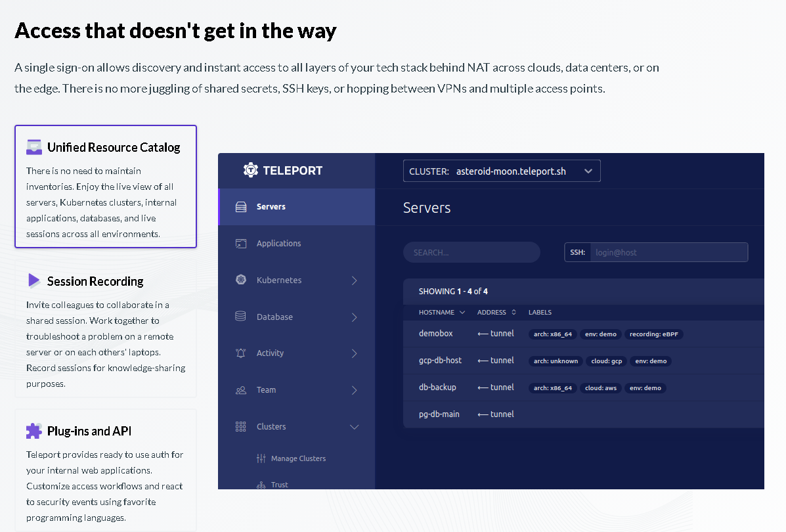Click the Applications window icon
Screen dimensions: 786x532
tap(240, 243)
